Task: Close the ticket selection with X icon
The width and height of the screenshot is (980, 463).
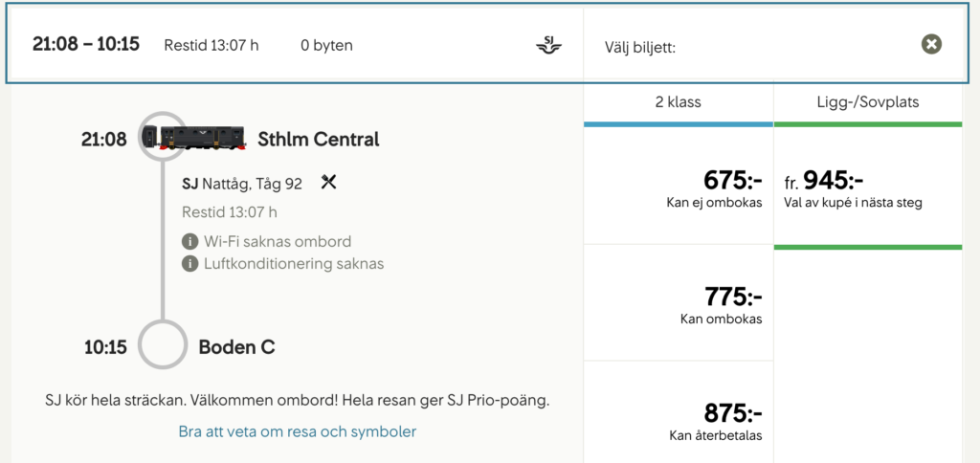Action: click(931, 44)
